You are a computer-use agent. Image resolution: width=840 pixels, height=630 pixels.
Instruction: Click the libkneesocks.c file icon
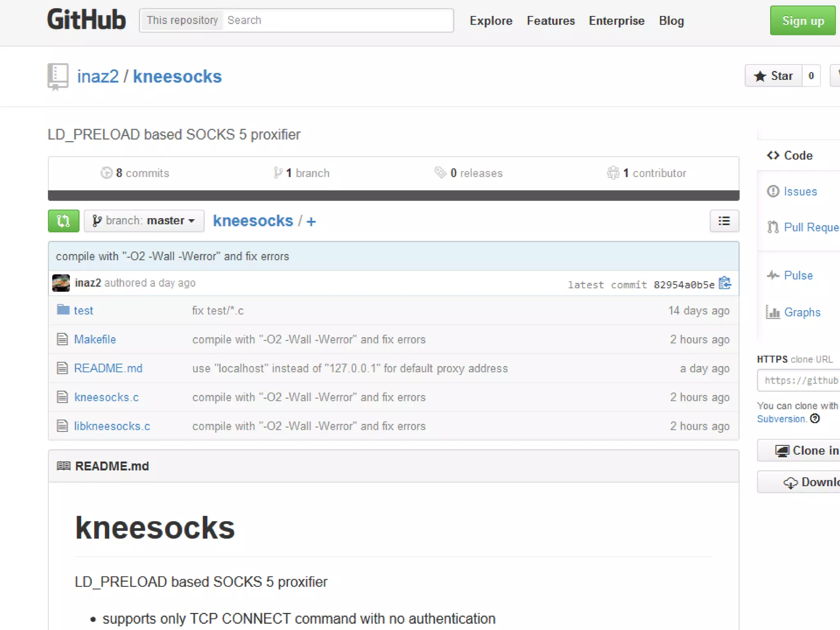coord(62,426)
